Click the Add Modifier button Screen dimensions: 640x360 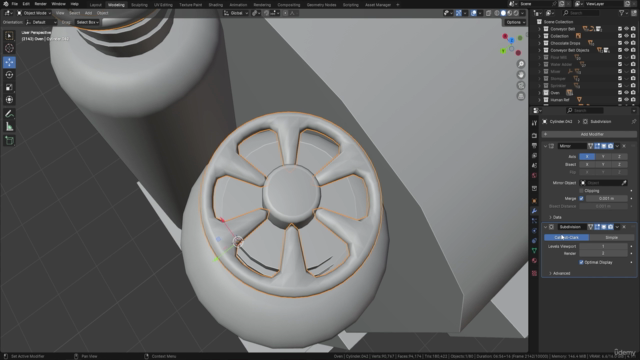[x=589, y=134]
